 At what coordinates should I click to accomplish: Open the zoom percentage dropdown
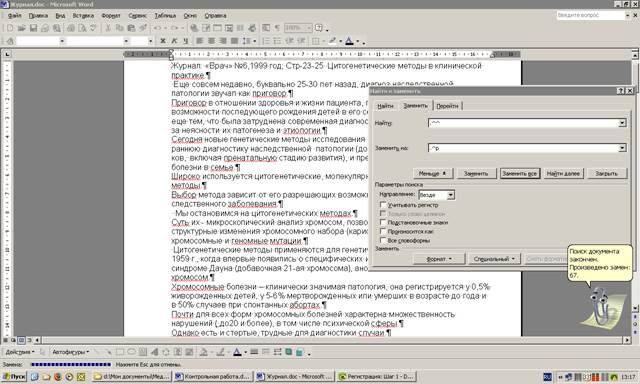pos(309,28)
